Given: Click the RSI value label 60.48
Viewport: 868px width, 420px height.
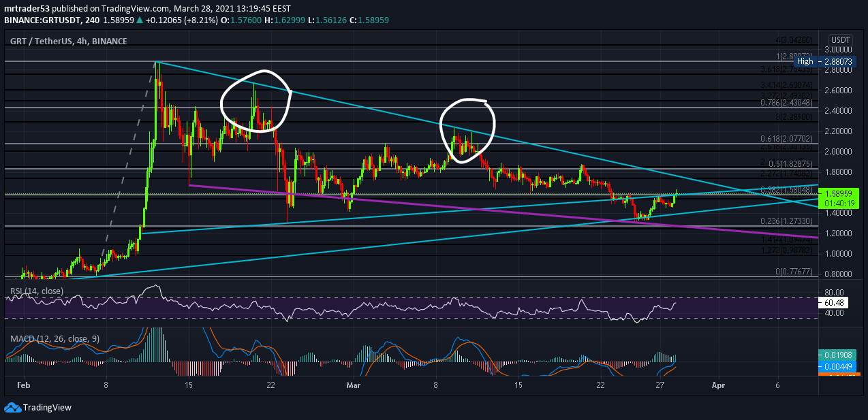Looking at the screenshot, I should (833, 302).
